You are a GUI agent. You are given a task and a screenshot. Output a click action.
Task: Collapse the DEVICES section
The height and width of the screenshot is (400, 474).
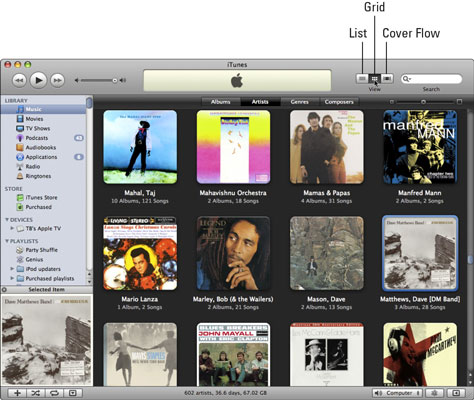pyautogui.click(x=7, y=220)
